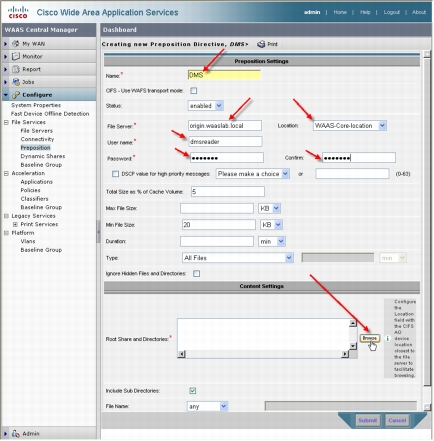Image resolution: width=434 pixels, height=441 pixels.
Task: Click the Report menu icon
Action: [15, 69]
